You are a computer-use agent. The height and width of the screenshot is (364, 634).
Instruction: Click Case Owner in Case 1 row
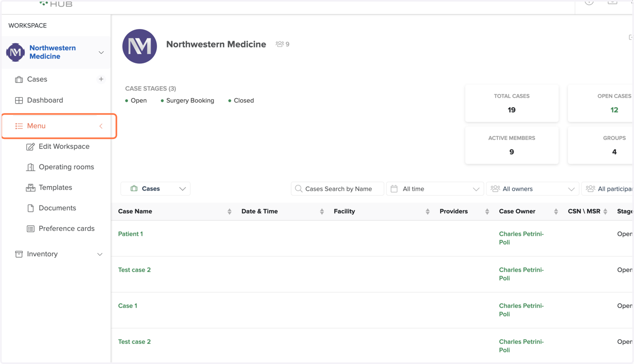pyautogui.click(x=521, y=310)
